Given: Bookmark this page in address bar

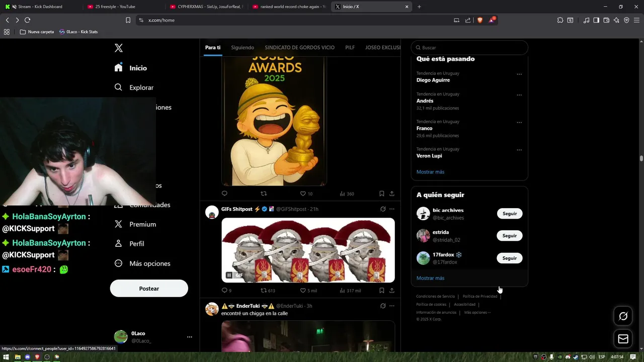Looking at the screenshot, I should 128,20.
